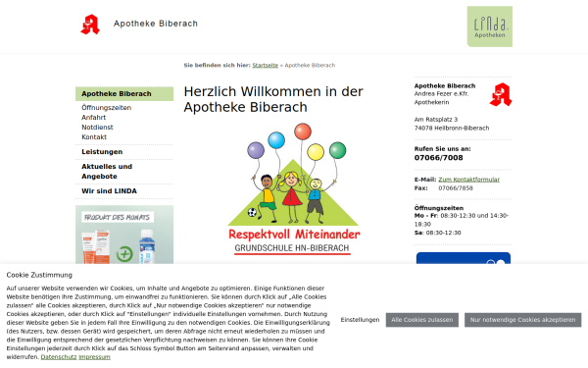
Task: Click the phone number 07066/7008
Action: [438, 158]
